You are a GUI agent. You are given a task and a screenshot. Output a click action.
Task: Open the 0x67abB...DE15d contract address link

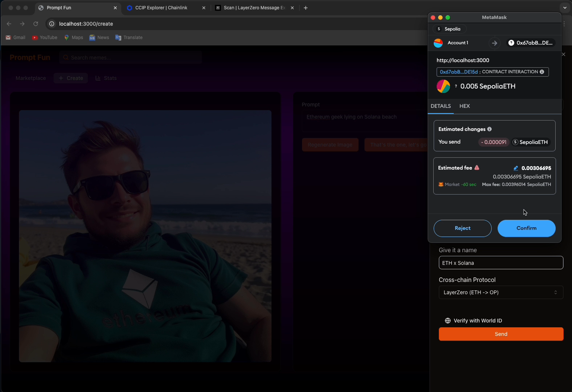click(459, 72)
